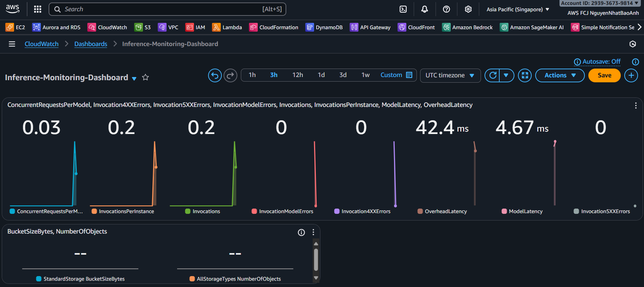644x287 pixels.
Task: Select the 3h time range
Action: click(274, 75)
